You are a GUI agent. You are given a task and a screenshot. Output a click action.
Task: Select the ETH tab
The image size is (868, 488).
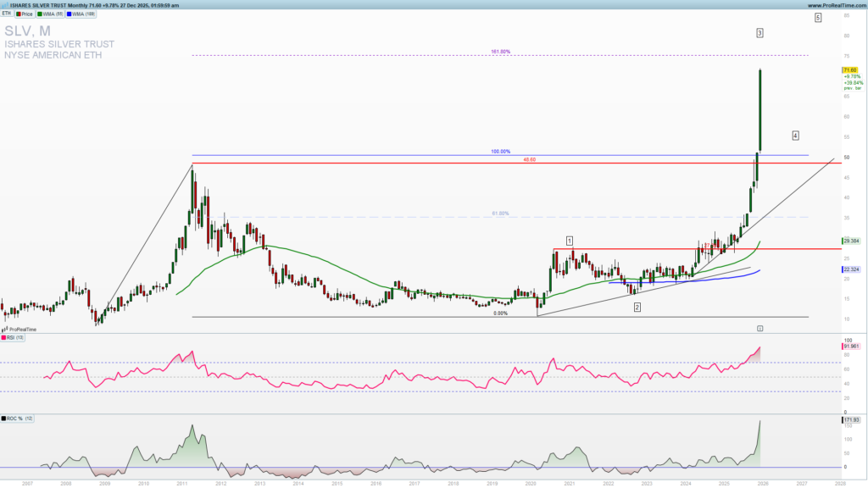pyautogui.click(x=6, y=14)
